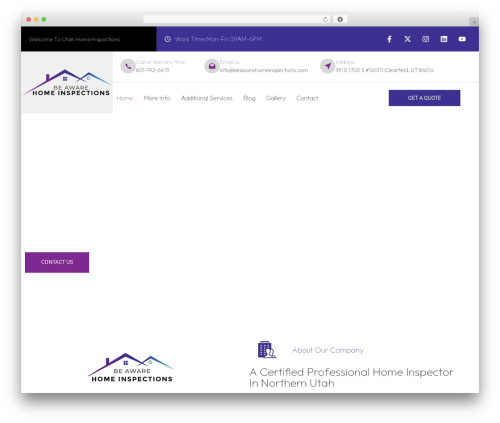Screen dimensions: 500x423
Task: Reload page using browser refresh icon
Action: click(x=325, y=19)
